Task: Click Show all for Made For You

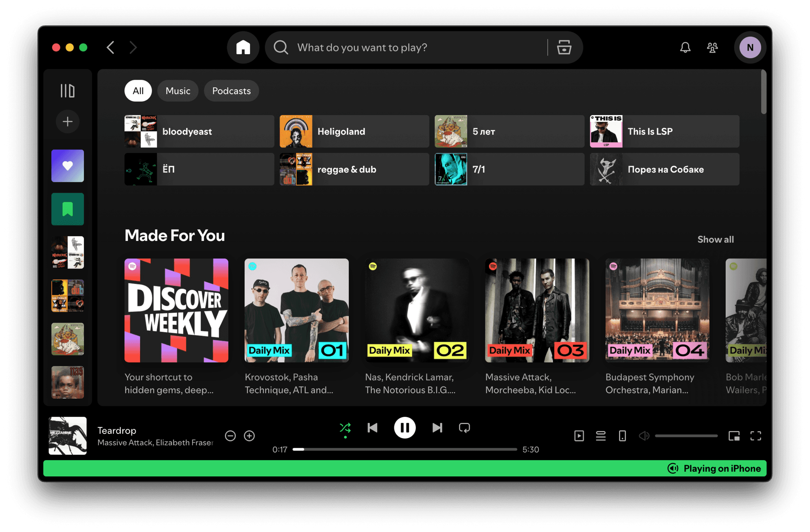Action: pos(715,239)
